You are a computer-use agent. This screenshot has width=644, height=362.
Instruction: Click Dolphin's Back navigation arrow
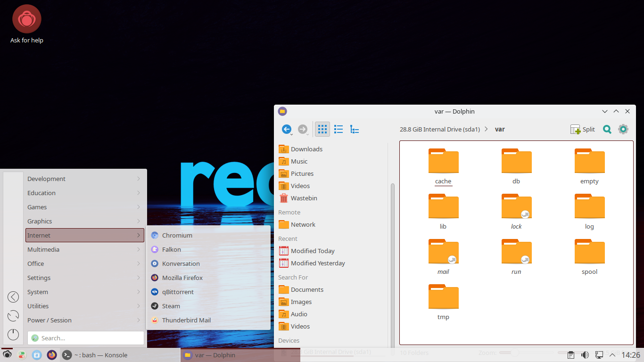pyautogui.click(x=287, y=129)
